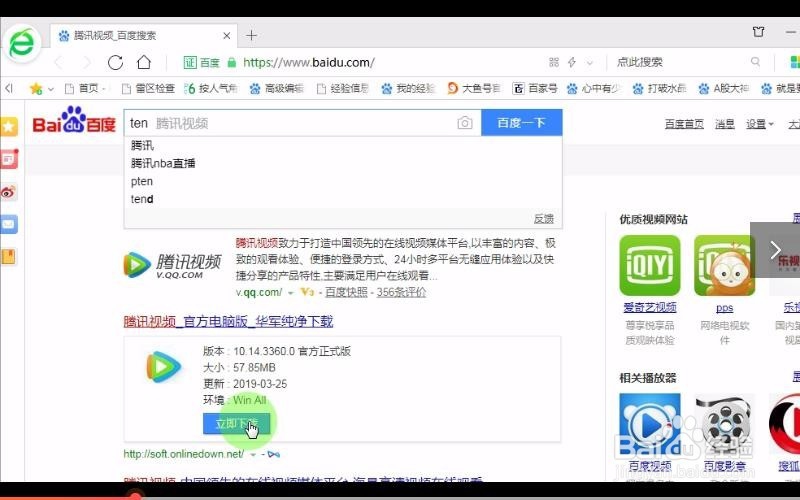Close the 腾讯视频_百度搜索 tab
Viewport: 800px width, 500px height.
tap(227, 36)
